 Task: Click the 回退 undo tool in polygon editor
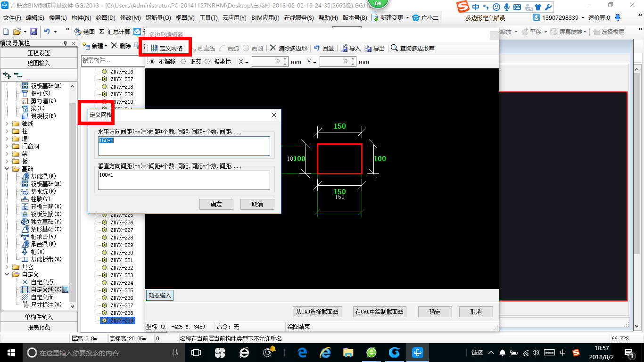(324, 48)
